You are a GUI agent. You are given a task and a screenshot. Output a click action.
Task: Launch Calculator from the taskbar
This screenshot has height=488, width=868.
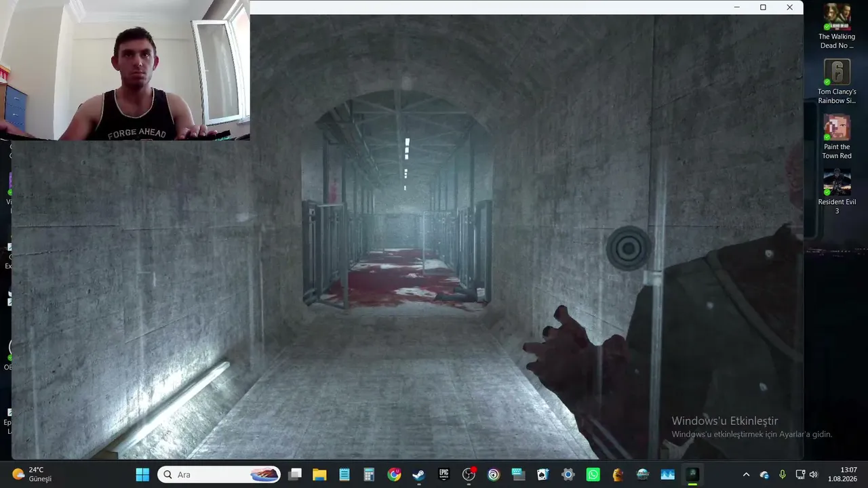coord(369,474)
